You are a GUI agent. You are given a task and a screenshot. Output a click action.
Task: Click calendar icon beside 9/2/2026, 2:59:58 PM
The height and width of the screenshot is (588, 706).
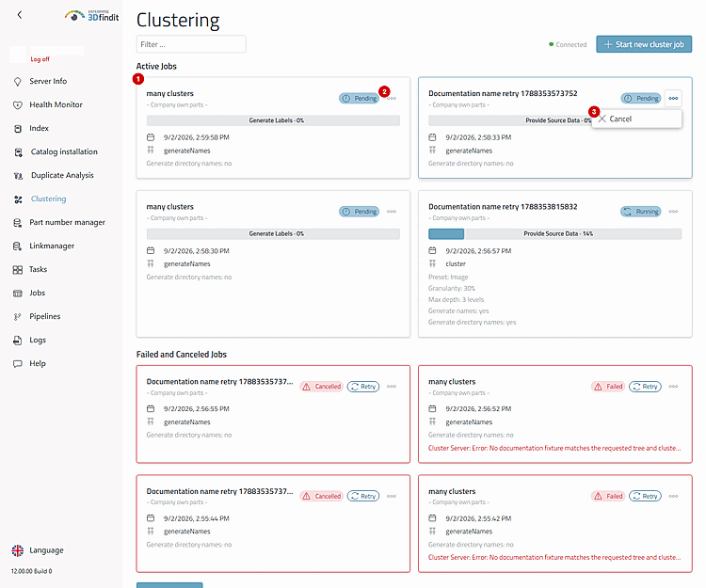[151, 137]
